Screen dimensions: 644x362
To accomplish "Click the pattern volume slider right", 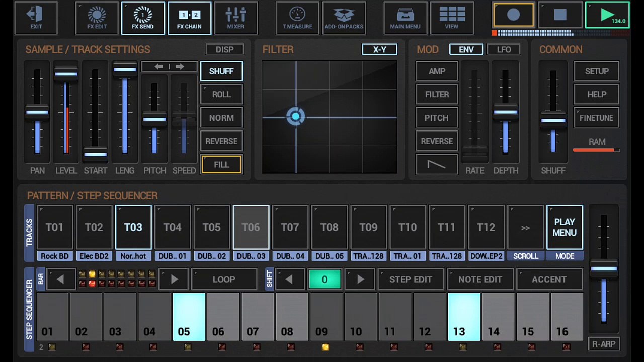I will (604, 269).
